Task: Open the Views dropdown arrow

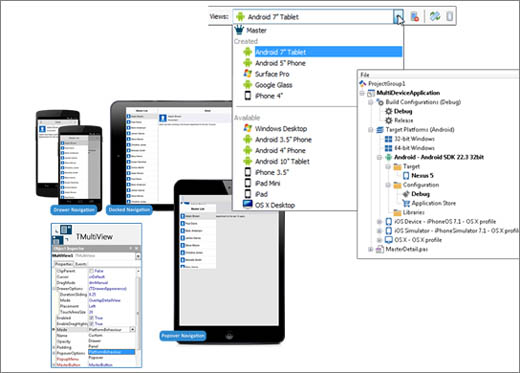Action: coord(398,16)
